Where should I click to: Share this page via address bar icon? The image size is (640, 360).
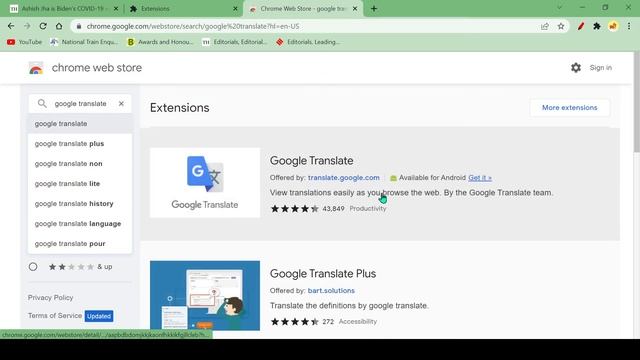click(544, 26)
